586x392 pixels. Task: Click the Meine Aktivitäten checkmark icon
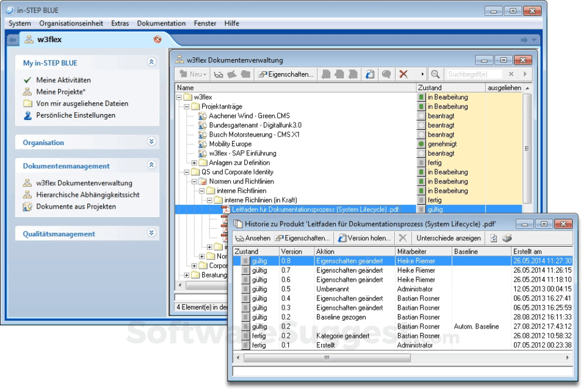click(27, 80)
